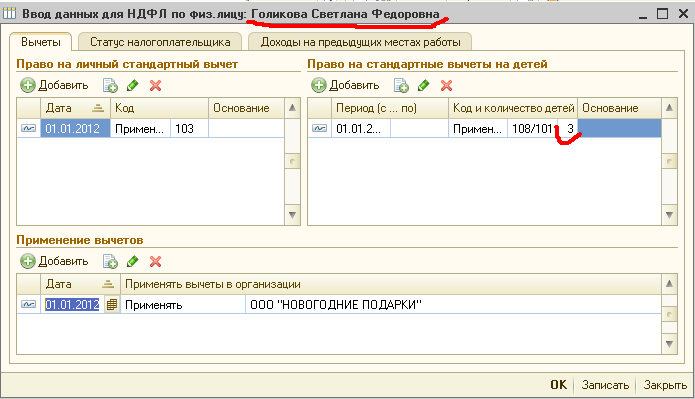Image resolution: width=695 pixels, height=399 pixels.
Task: Edit pencil icon in personal deduction toolbar
Action: point(133,85)
